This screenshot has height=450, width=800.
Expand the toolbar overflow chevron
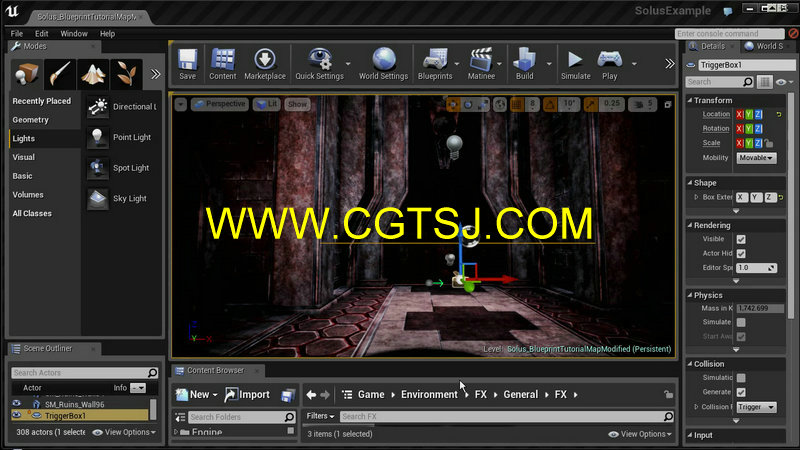coord(669,64)
